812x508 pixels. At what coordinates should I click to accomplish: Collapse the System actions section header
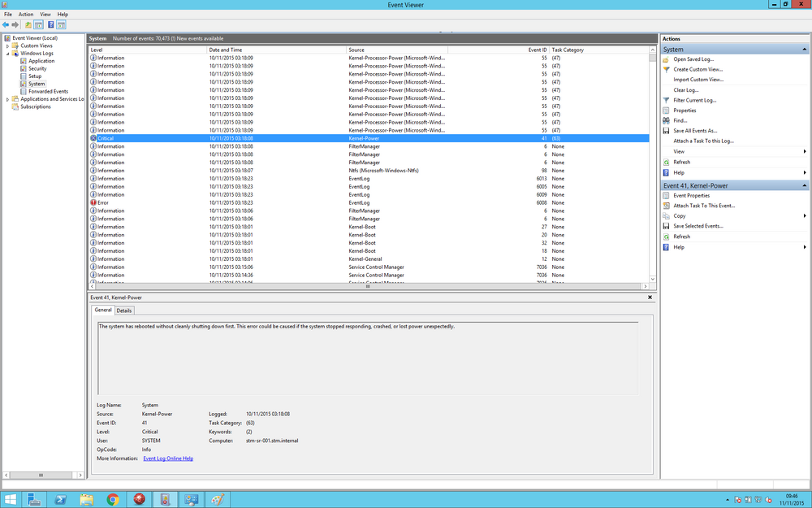click(x=804, y=50)
